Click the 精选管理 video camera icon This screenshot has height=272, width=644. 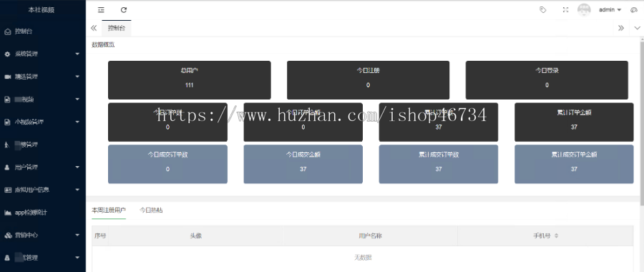[7, 77]
